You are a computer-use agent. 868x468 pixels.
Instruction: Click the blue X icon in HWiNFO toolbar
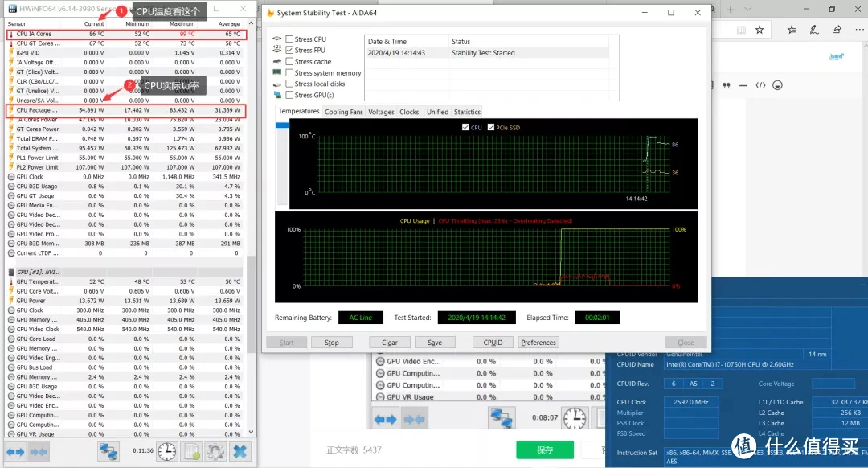(x=240, y=452)
